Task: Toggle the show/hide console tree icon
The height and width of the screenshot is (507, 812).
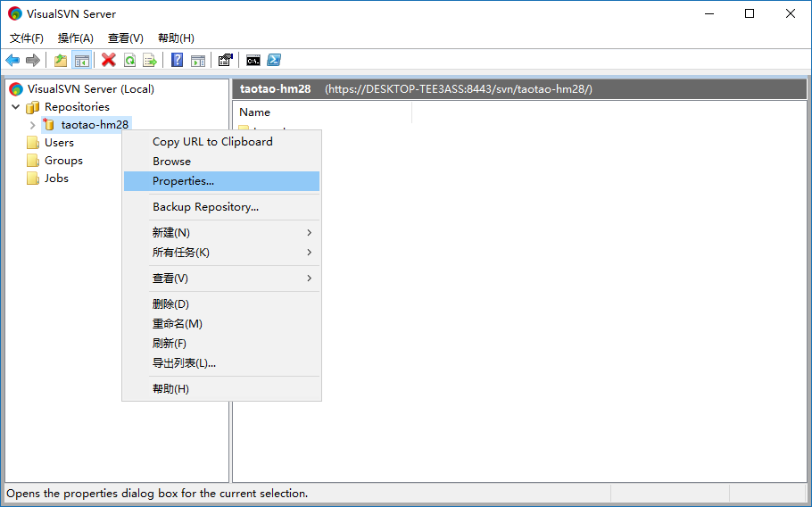Action: tap(81, 60)
